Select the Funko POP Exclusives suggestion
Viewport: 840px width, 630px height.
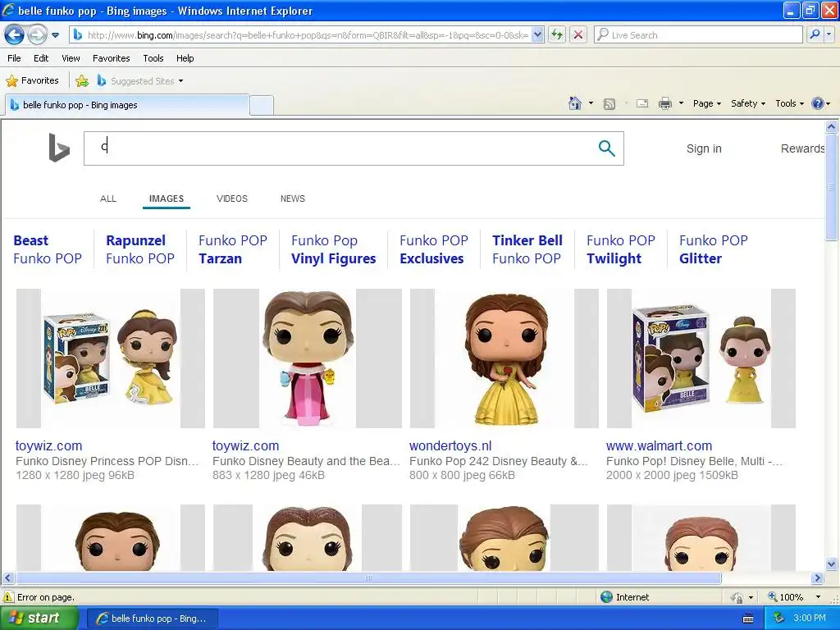coord(434,249)
